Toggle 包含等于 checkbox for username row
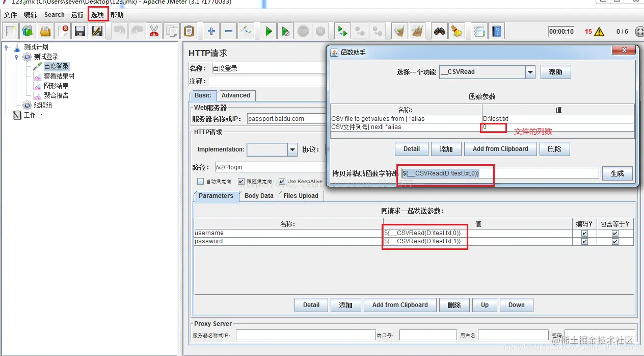This screenshot has height=356, width=644. [x=615, y=233]
